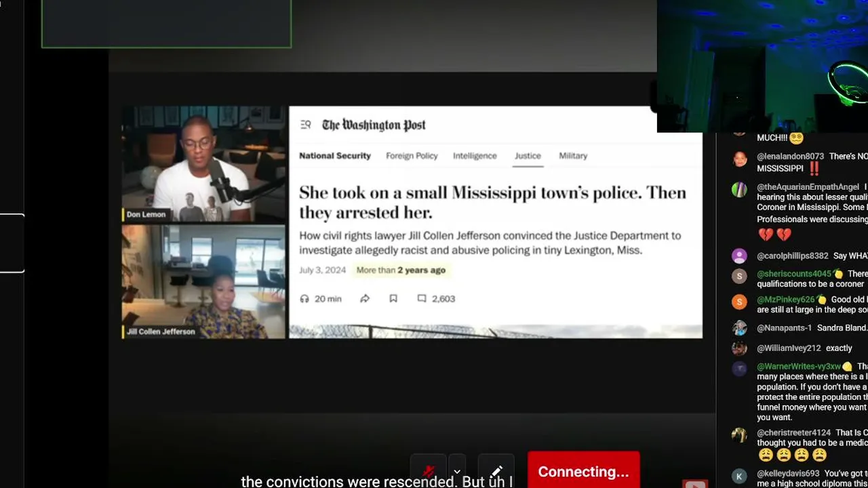Click the July 3, 2024 article date
The image size is (868, 488).
coord(323,270)
